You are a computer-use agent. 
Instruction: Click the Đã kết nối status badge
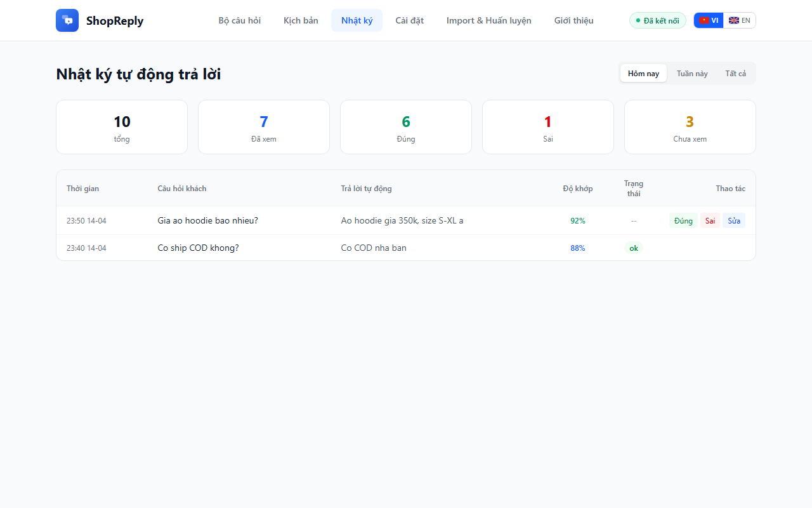657,20
